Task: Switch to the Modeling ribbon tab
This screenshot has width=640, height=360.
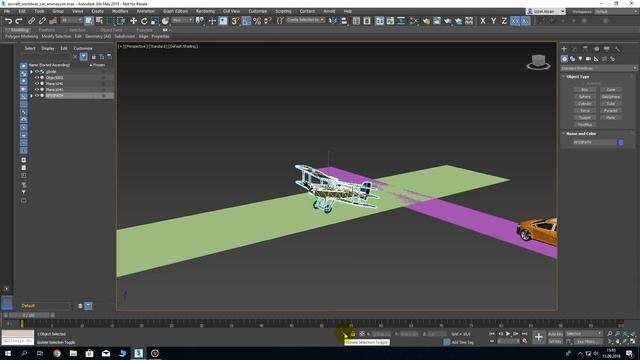Action: tap(19, 30)
